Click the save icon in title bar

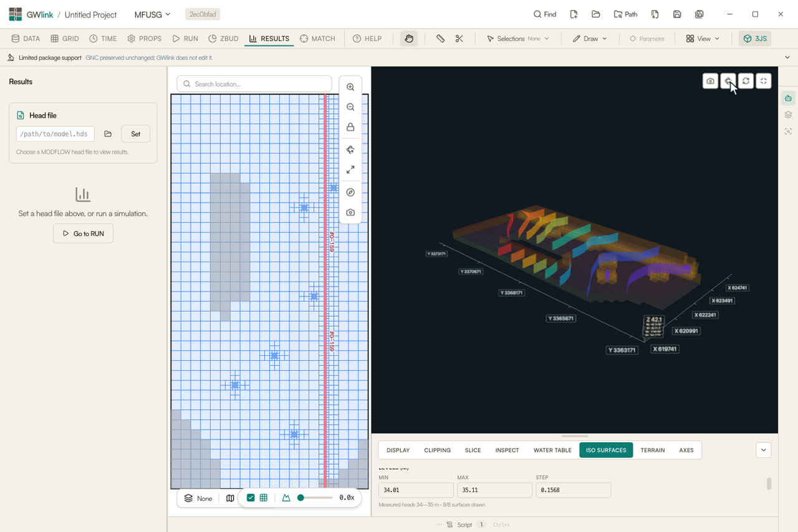tap(677, 14)
